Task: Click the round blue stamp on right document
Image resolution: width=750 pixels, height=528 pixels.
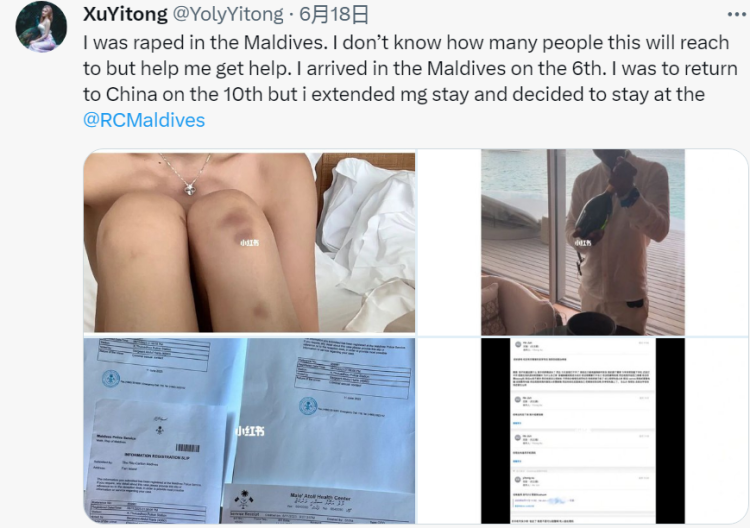Action: coord(308,406)
